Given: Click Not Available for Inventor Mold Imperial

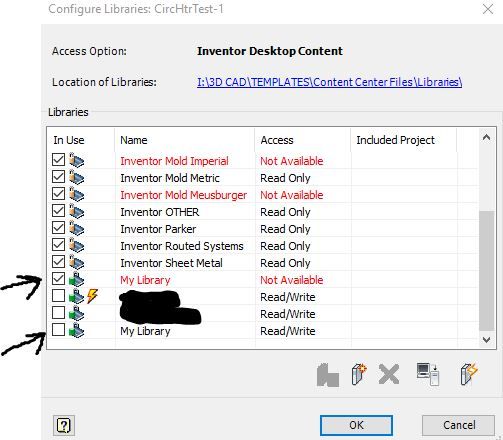Looking at the screenshot, I should click(x=292, y=161).
